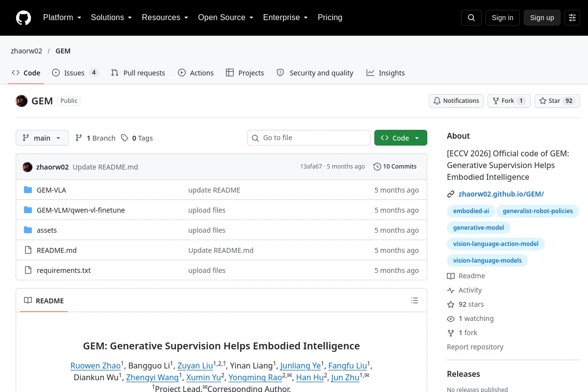Switch to the Insights tab
The image size is (588, 392).
tap(386, 73)
